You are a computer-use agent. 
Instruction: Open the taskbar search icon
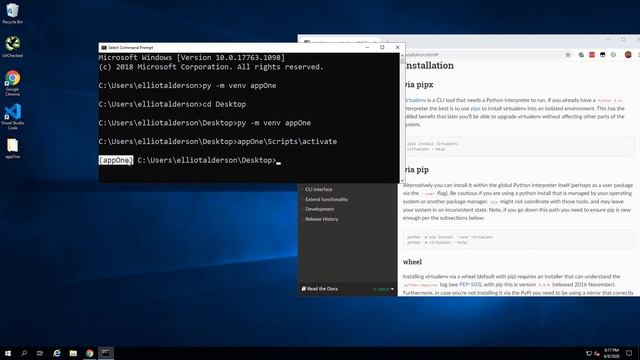(24, 353)
